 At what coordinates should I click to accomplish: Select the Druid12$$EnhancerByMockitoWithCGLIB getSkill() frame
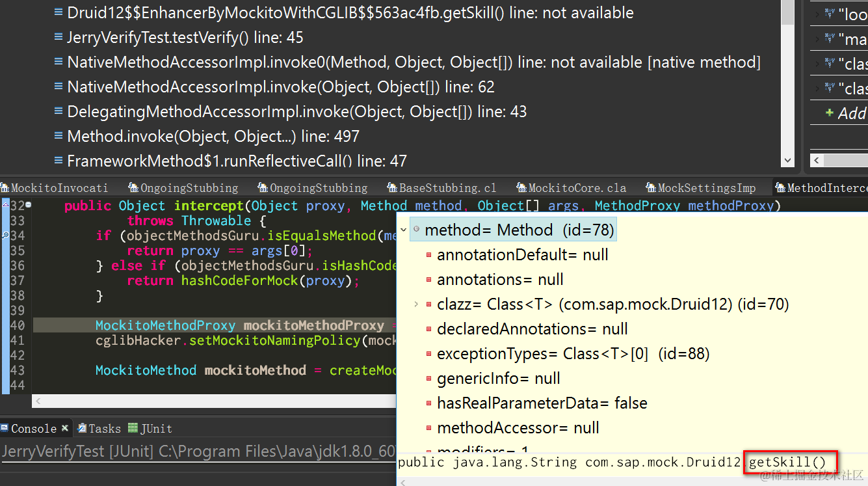pyautogui.click(x=350, y=13)
